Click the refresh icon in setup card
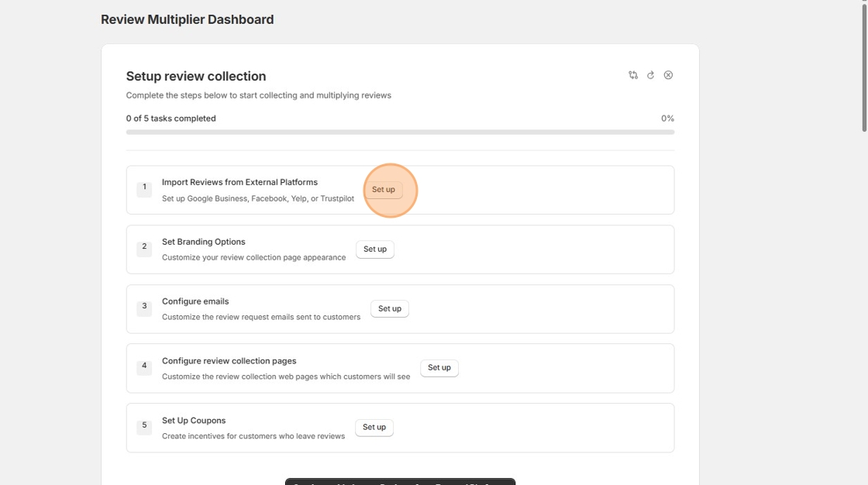The image size is (868, 485). (650, 75)
